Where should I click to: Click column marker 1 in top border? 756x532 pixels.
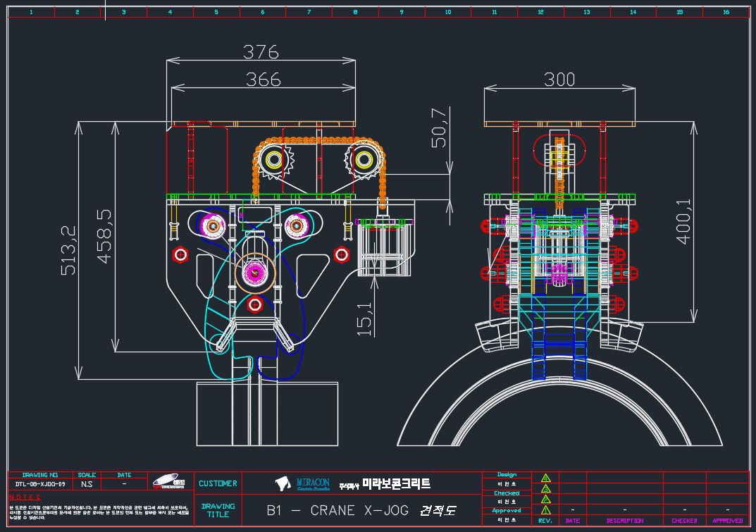(31, 12)
